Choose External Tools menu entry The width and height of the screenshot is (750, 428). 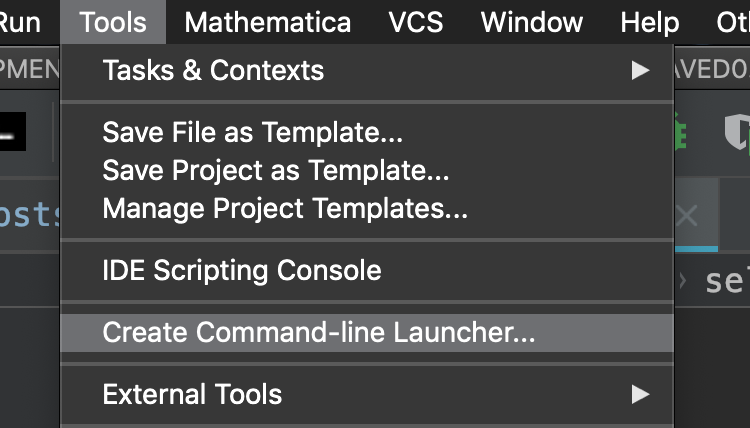click(x=192, y=394)
